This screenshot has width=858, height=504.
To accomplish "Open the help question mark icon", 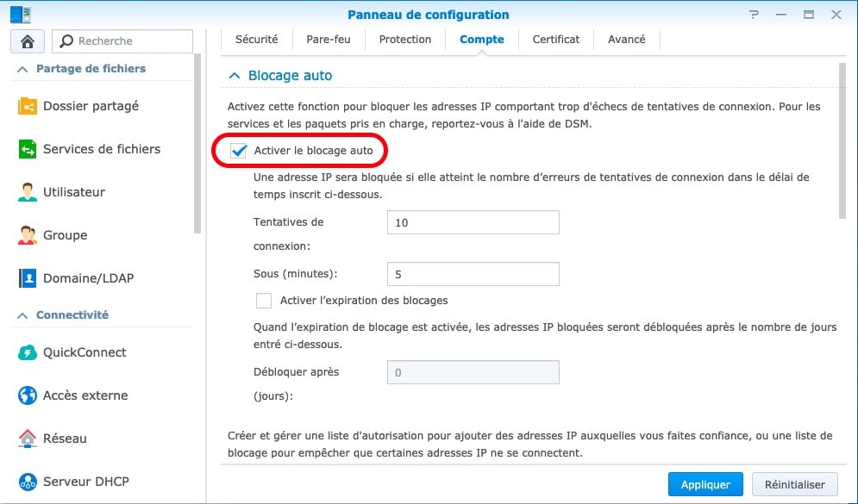I will point(755,15).
